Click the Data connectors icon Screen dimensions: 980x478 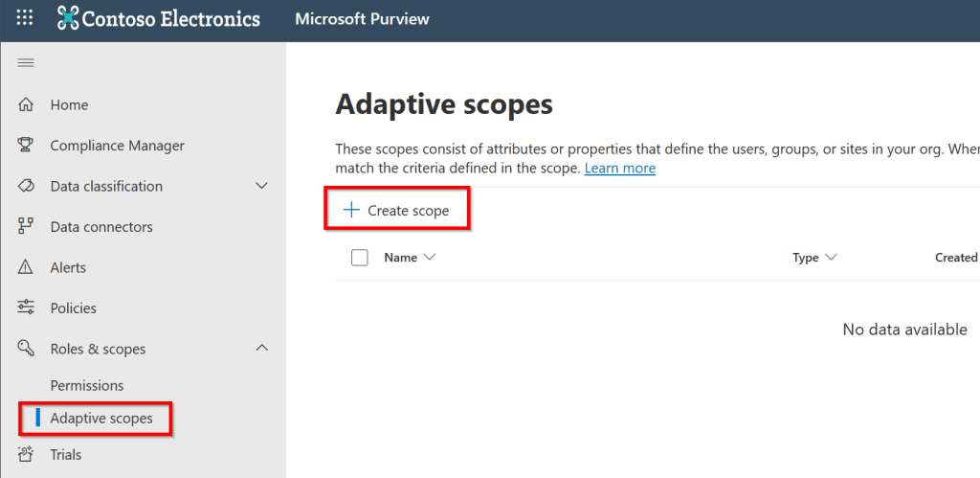pos(26,227)
